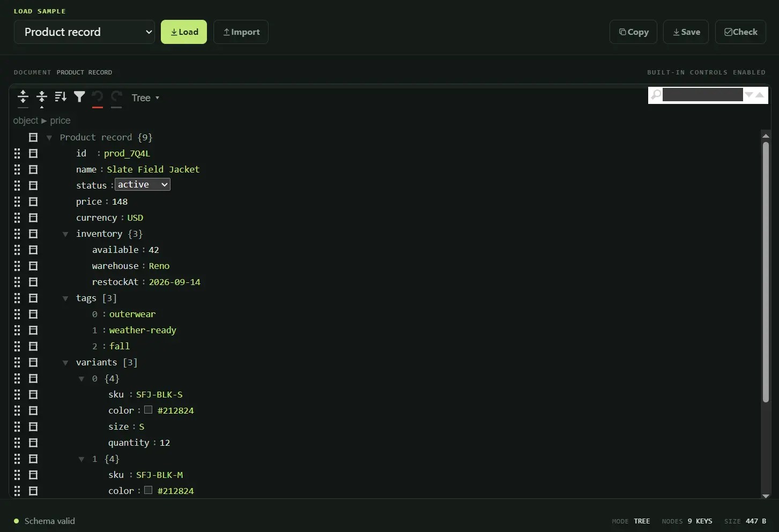Click the price value 148
This screenshot has height=532, width=779.
(120, 201)
